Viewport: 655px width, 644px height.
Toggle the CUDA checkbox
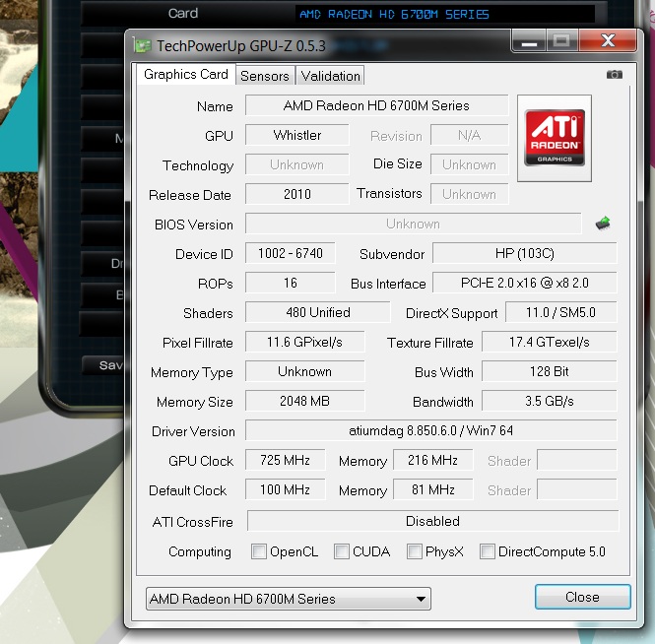[x=342, y=551]
